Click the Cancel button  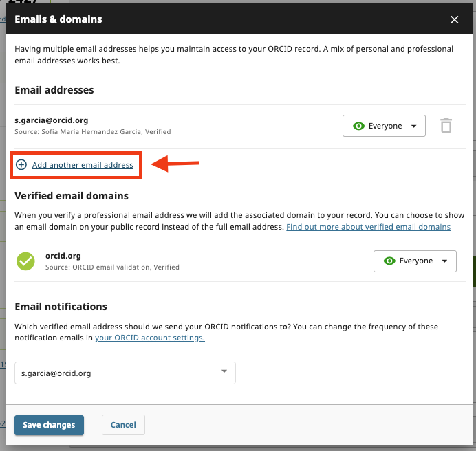click(123, 425)
